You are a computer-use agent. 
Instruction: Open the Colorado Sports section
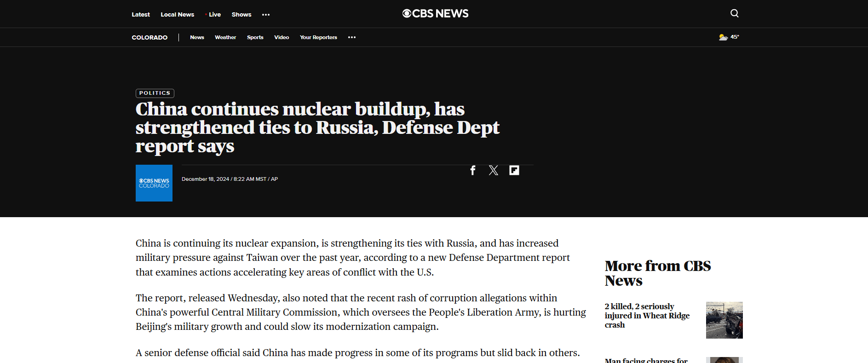(255, 38)
